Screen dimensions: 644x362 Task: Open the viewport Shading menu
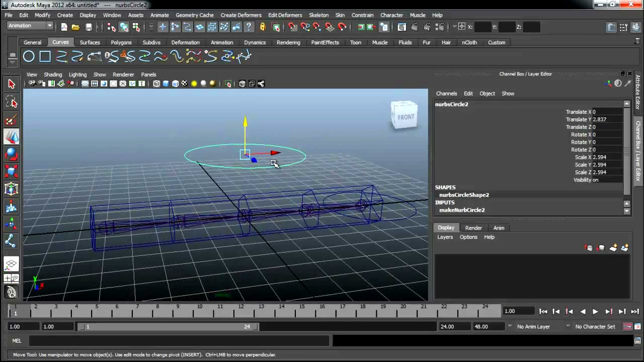(x=53, y=74)
